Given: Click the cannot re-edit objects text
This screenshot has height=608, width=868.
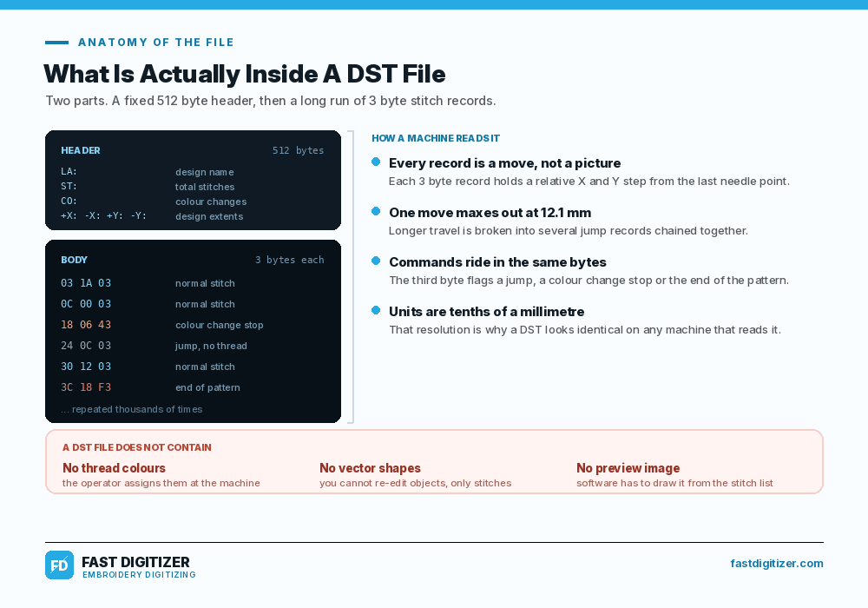Looking at the screenshot, I should tap(415, 483).
